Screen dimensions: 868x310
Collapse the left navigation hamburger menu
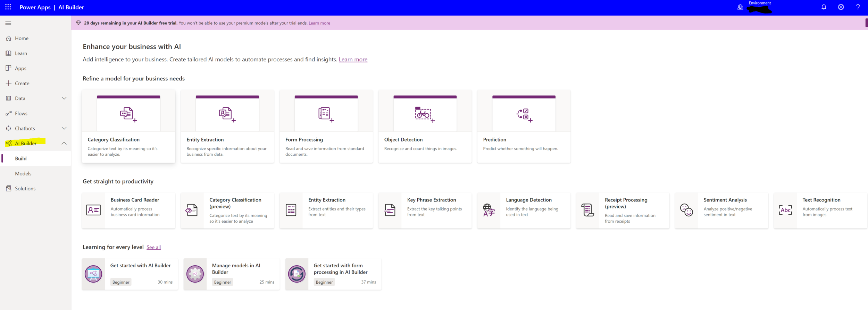8,23
